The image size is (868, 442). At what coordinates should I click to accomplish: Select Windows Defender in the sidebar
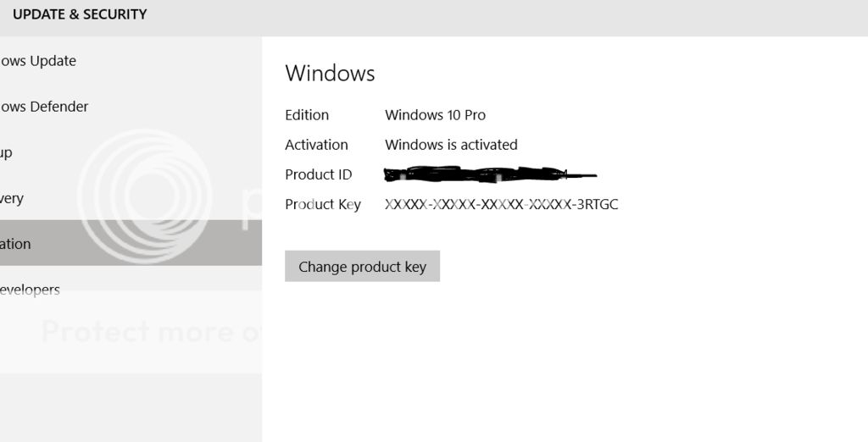(x=44, y=107)
